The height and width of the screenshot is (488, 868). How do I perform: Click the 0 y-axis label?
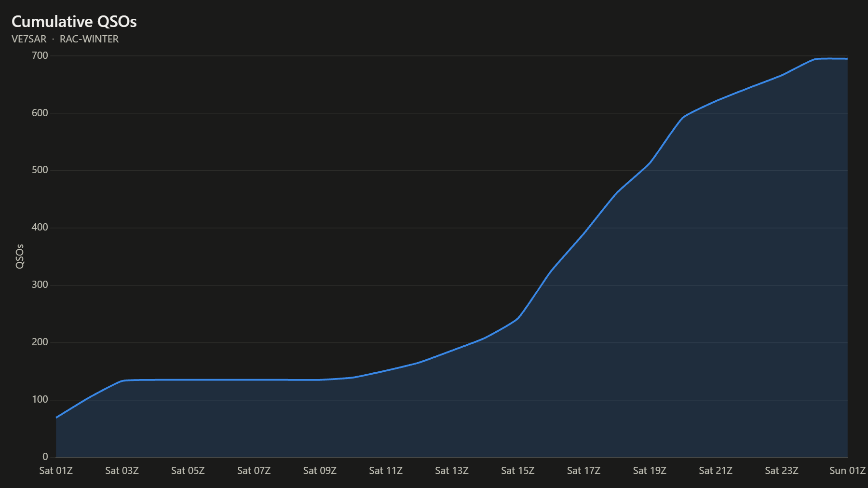coord(45,457)
